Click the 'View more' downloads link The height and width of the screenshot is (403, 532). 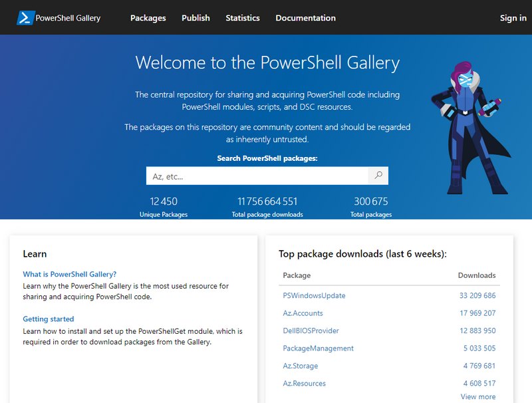[x=478, y=396]
